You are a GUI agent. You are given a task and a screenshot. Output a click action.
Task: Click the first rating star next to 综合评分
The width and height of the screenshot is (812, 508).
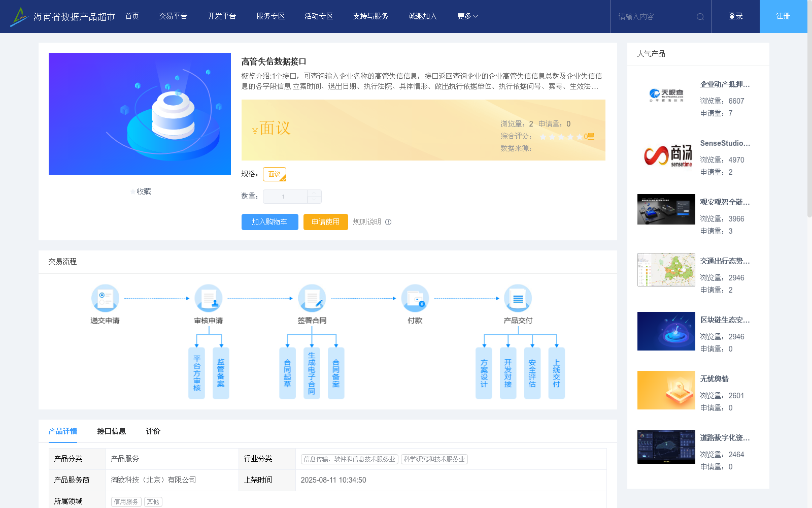(x=544, y=137)
